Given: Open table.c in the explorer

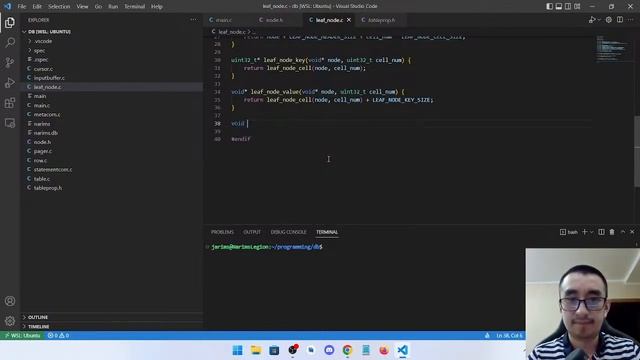Looking at the screenshot, I should pyautogui.click(x=111, y=179).
